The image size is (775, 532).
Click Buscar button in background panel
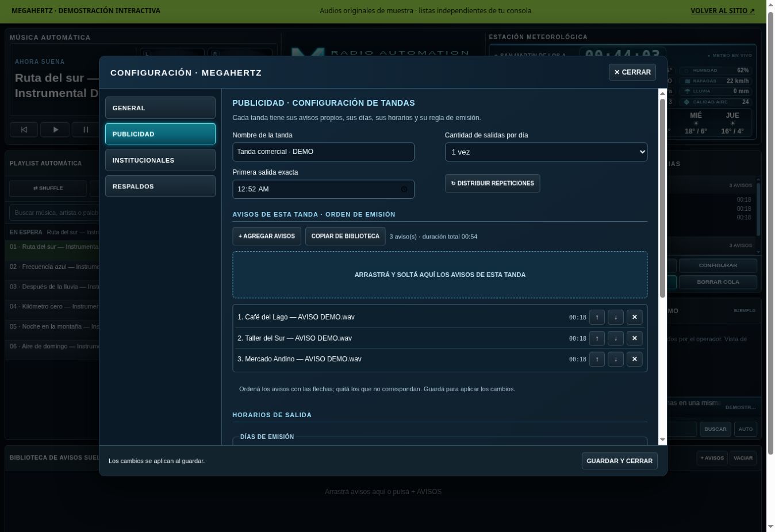(715, 429)
